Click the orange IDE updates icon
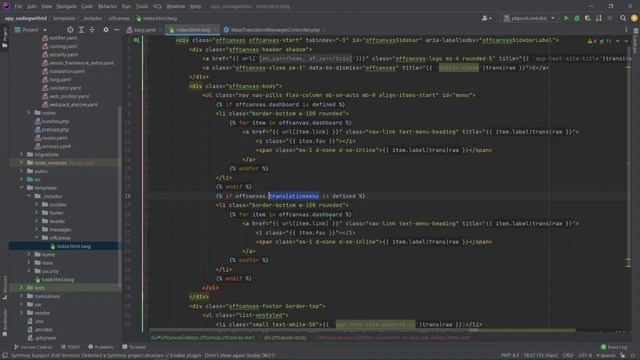Image resolution: width=640 pixels, height=360 pixels. coord(634,18)
